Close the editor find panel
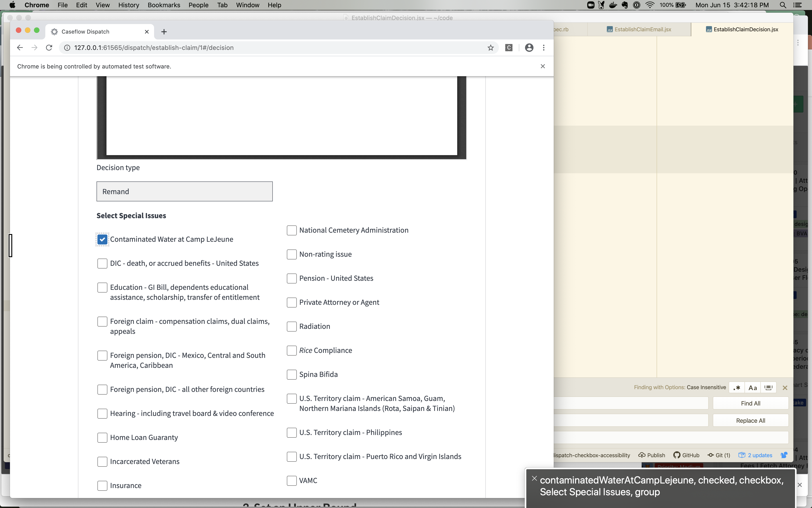The image size is (812, 508). pos(785,388)
